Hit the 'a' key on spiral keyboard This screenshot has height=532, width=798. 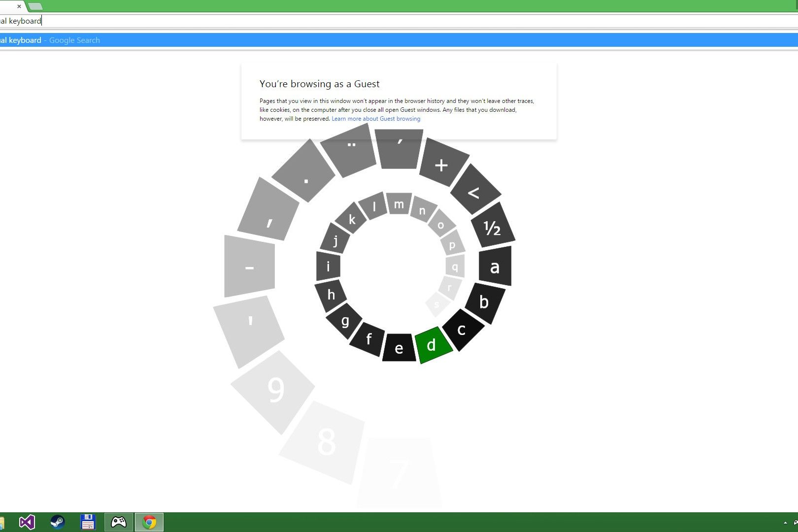[x=495, y=266]
